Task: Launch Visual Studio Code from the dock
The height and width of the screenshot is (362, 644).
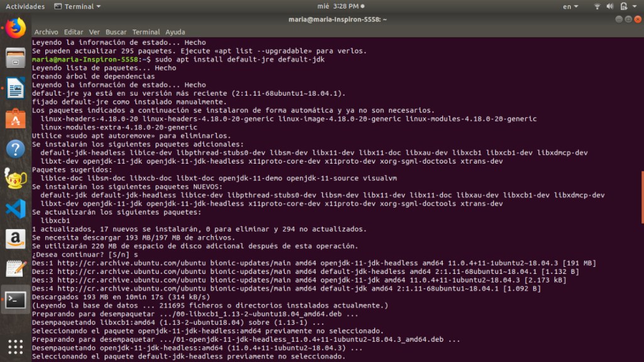Action: (16, 208)
